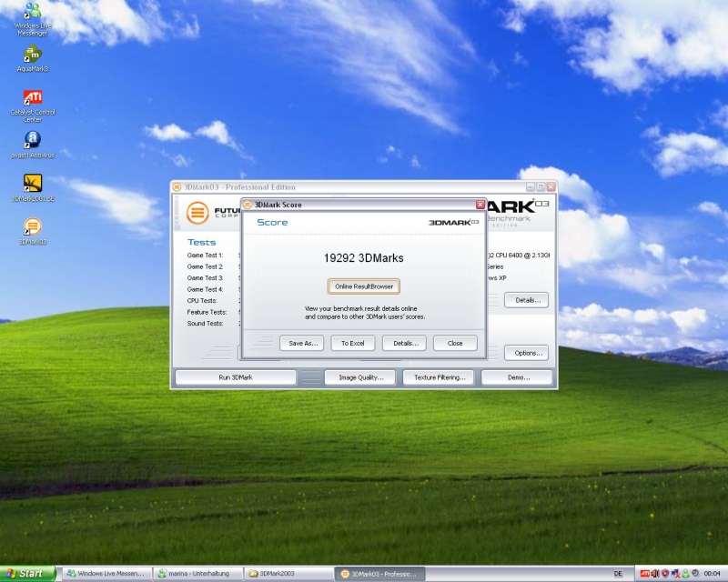Open the ATI Catalyst Control Center icon

point(33,105)
